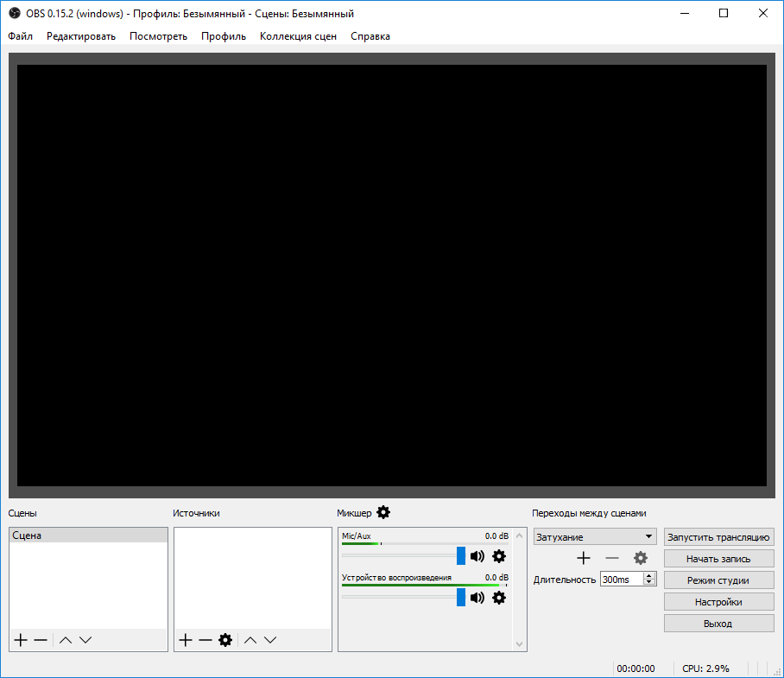Click Запустить трансляцию button
The height and width of the screenshot is (678, 784).
(718, 537)
